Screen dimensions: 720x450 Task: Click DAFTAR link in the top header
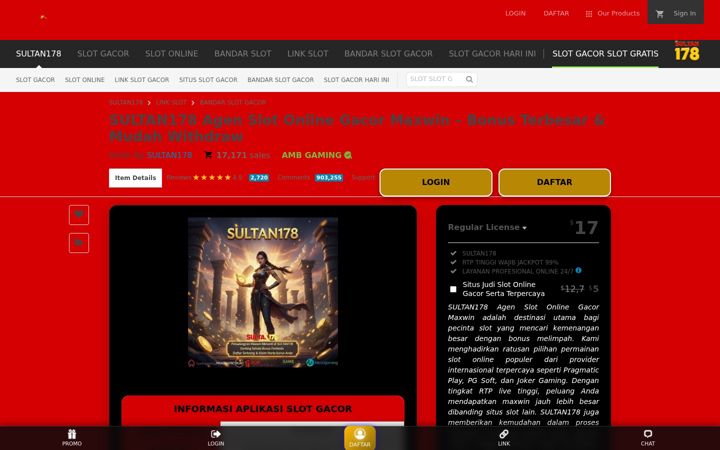click(556, 13)
